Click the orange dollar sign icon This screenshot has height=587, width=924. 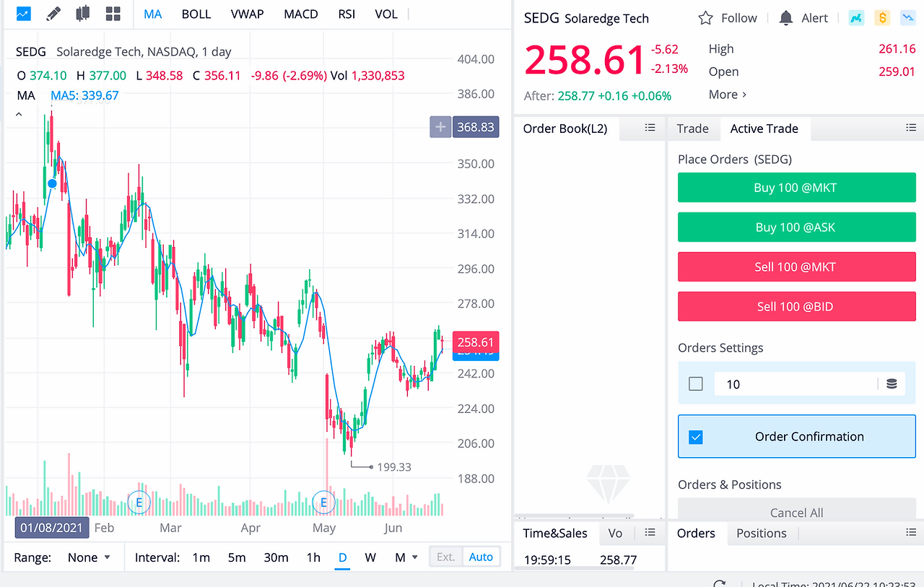click(881, 18)
